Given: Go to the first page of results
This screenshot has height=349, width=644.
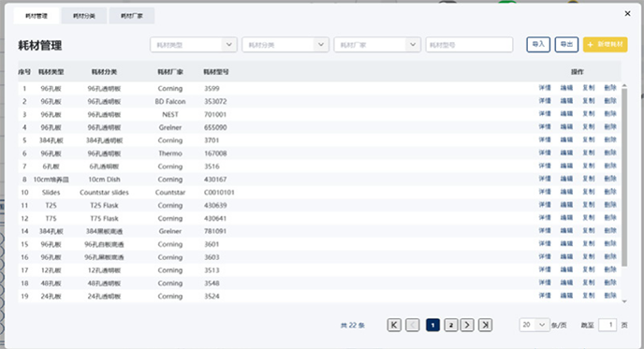Looking at the screenshot, I should pyautogui.click(x=394, y=326).
